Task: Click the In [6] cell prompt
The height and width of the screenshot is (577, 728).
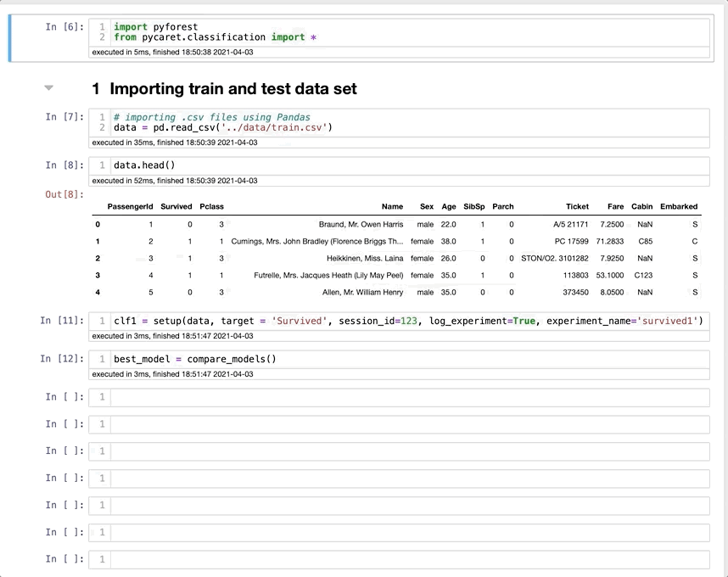Action: point(64,27)
